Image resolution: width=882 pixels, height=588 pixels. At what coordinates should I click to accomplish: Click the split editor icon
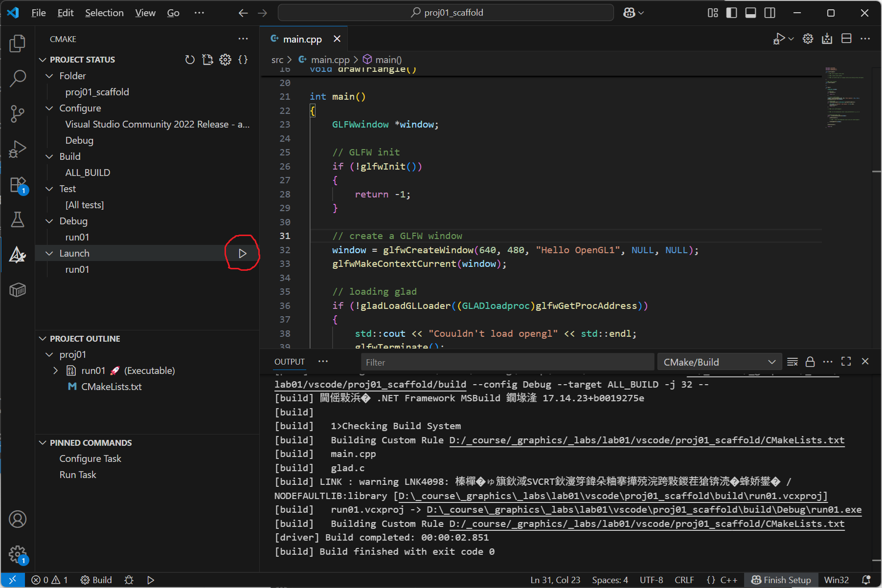(x=846, y=39)
